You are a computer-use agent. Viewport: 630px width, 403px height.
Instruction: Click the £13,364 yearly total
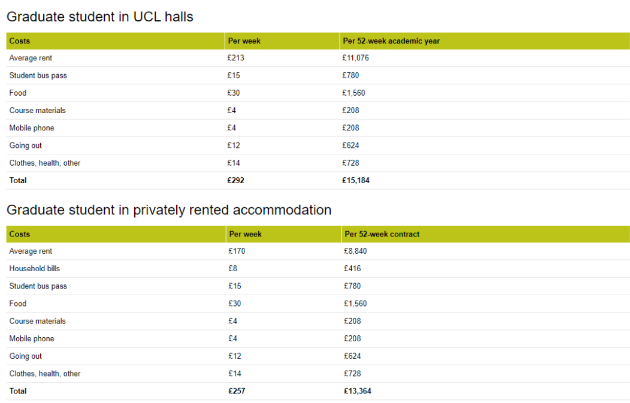coord(359,390)
